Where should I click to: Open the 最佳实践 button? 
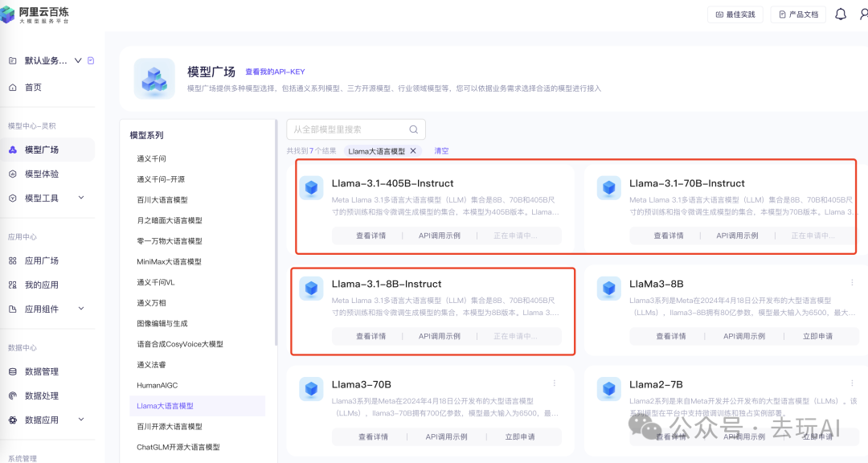point(735,14)
